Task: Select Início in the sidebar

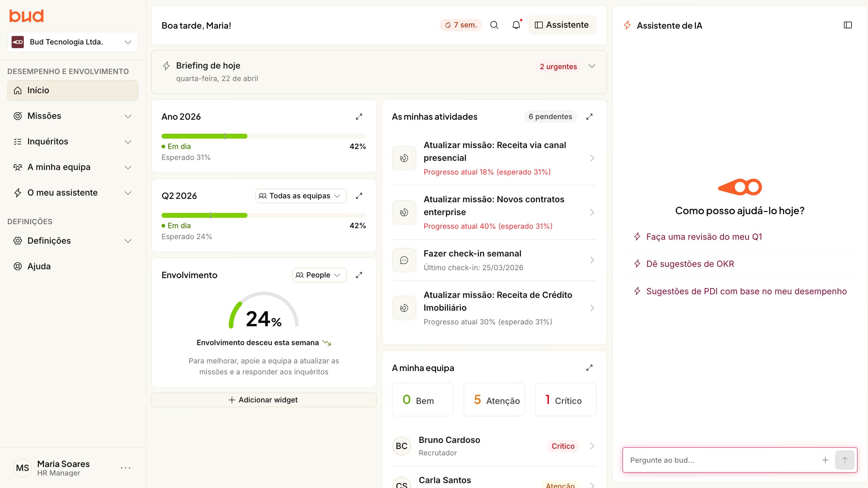Action: click(x=73, y=90)
